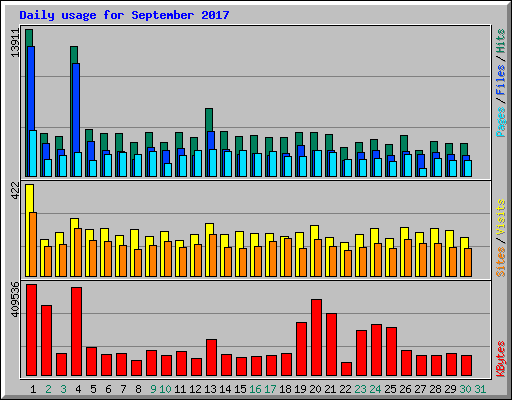This screenshot has width=512, height=400.
Task: Select the red KBytes bar for day 2
Action: pyautogui.click(x=46, y=340)
